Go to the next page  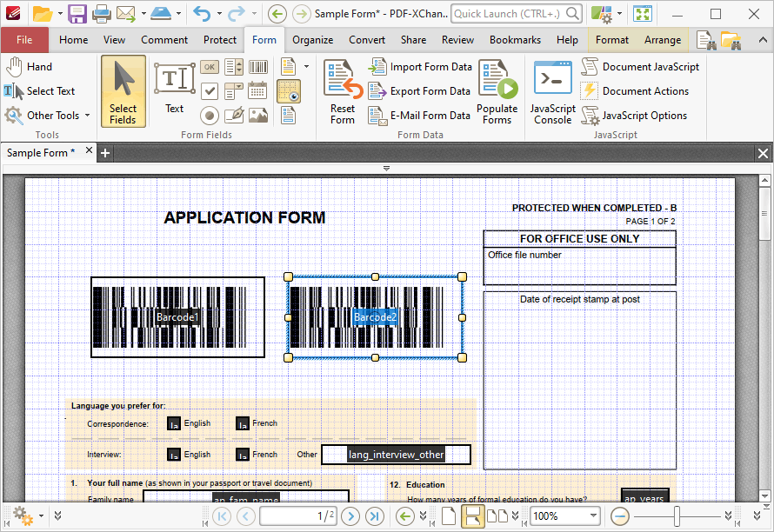pyautogui.click(x=350, y=516)
